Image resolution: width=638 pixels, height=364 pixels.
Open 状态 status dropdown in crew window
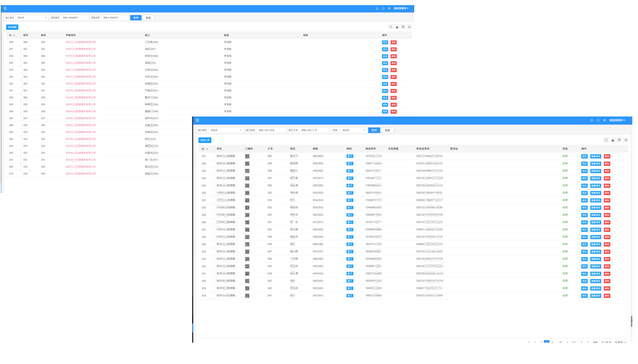point(353,130)
